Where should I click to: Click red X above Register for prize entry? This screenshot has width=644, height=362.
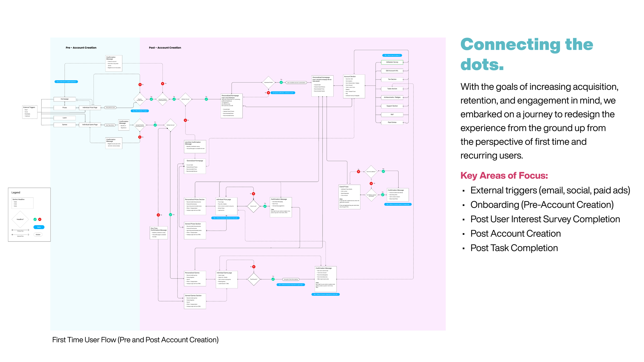(x=140, y=84)
